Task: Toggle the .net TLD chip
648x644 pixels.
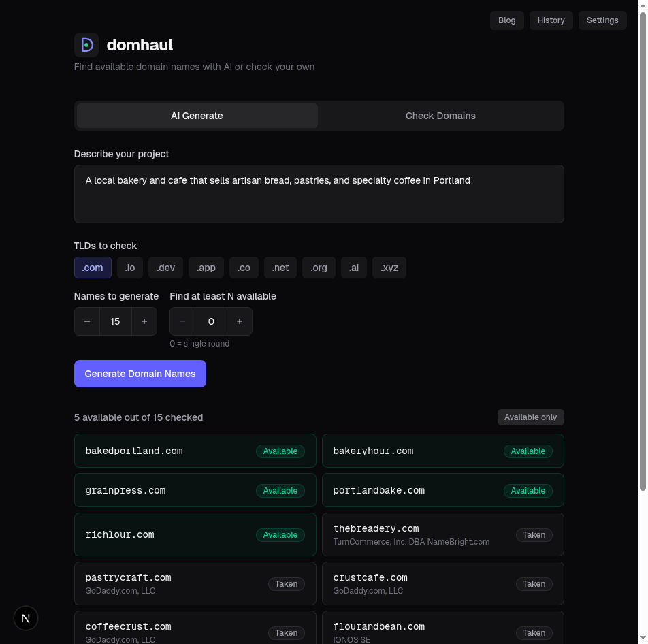Action: pos(280,268)
